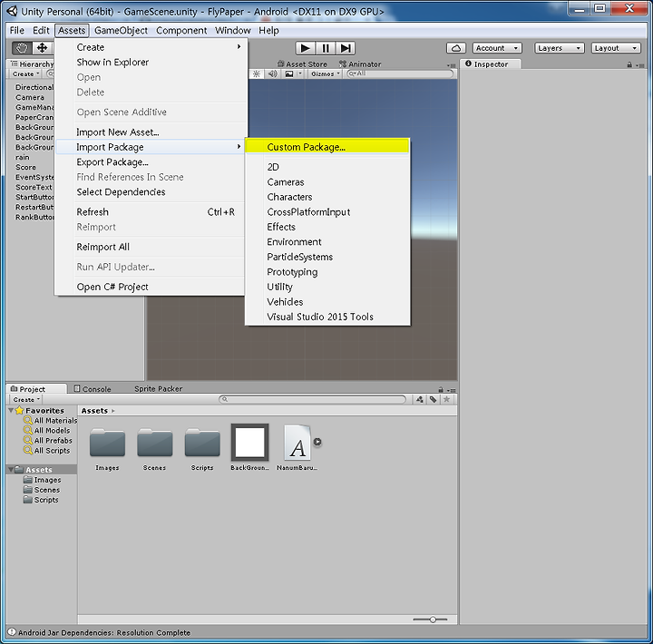This screenshot has width=653, height=644.
Task: Open the File menu
Action: tap(17, 31)
